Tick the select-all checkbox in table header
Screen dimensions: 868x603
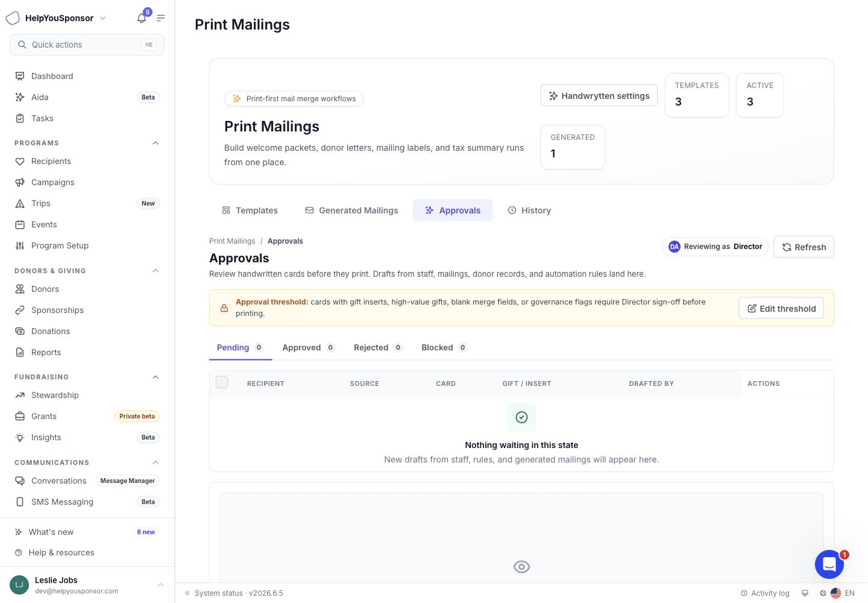(222, 382)
